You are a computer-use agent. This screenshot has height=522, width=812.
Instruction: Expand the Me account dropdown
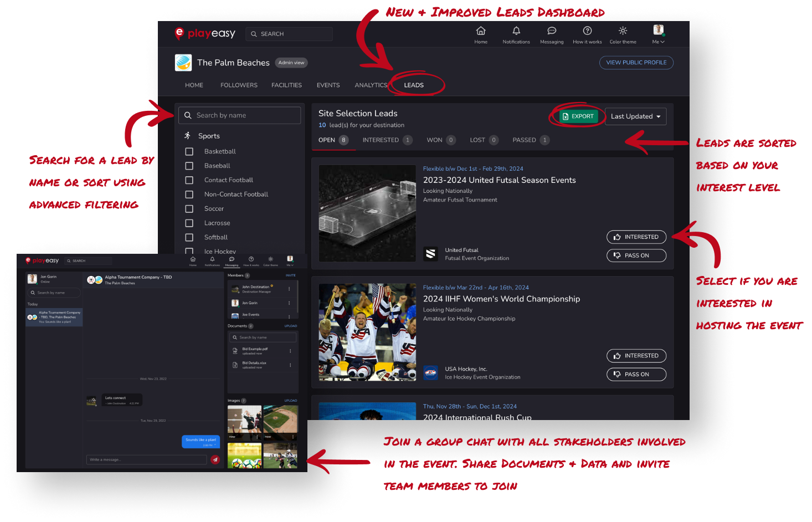tap(658, 33)
